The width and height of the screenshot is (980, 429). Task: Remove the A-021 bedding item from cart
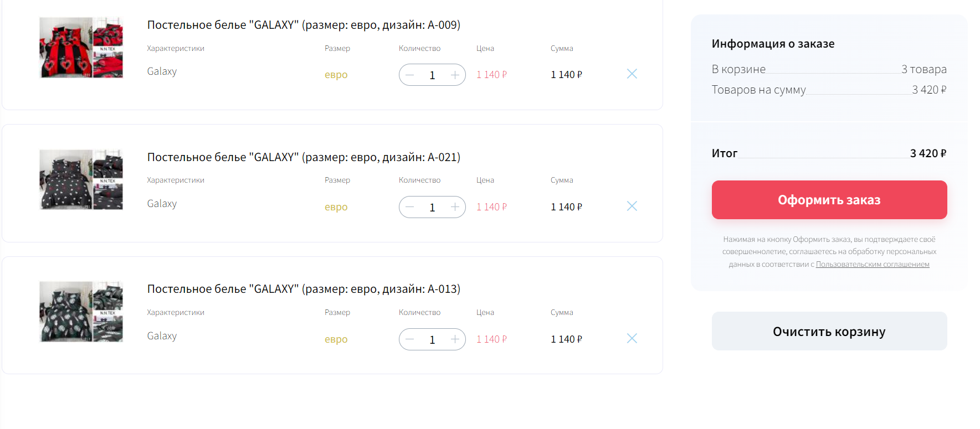click(632, 206)
